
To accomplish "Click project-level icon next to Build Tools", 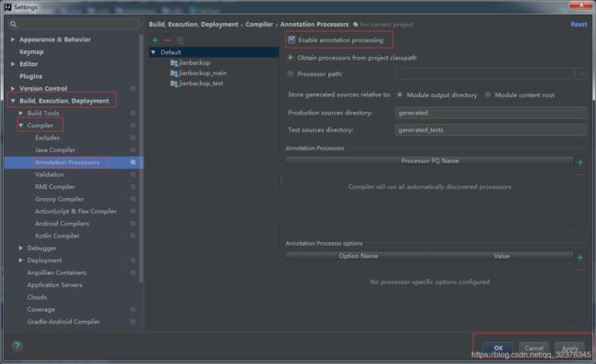I will (x=133, y=113).
